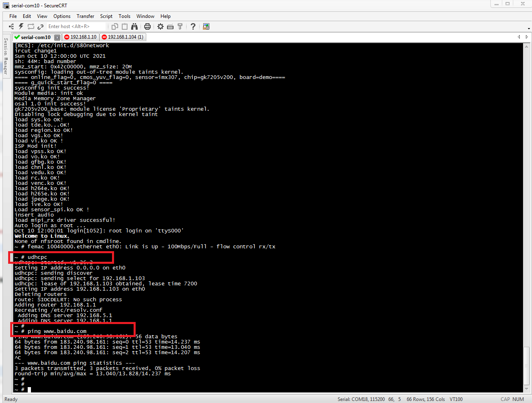Viewport: 532px width, 403px height.
Task: Click the Help question mark icon
Action: [x=193, y=26]
